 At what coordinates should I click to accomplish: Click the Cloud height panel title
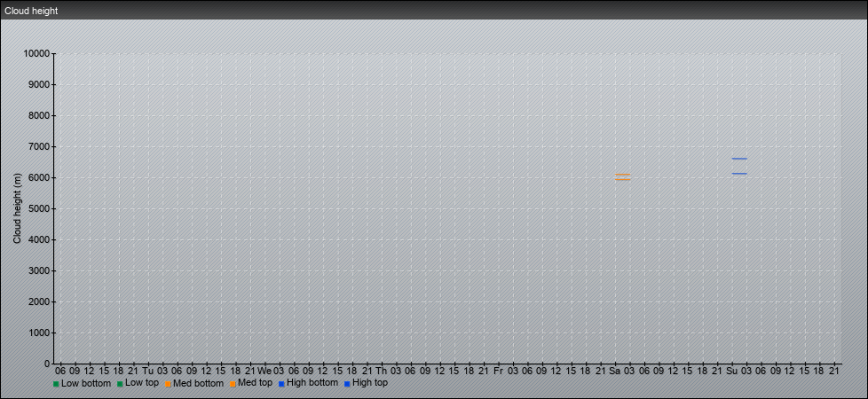(x=31, y=11)
